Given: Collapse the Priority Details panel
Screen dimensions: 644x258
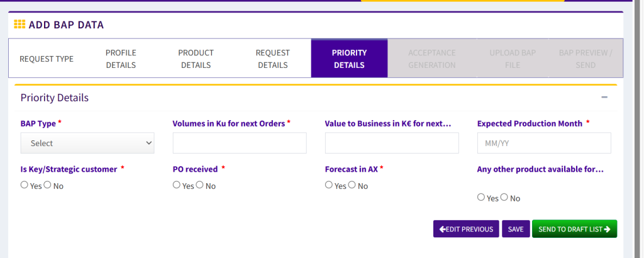Looking at the screenshot, I should click(604, 98).
